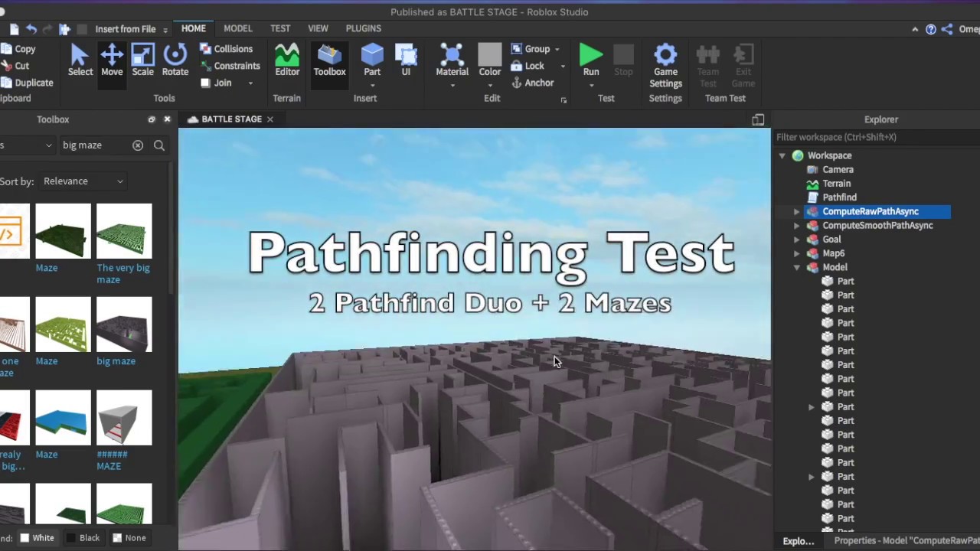Viewport: 980px width, 551px height.
Task: Clear the Toolbox search text
Action: tap(138, 145)
